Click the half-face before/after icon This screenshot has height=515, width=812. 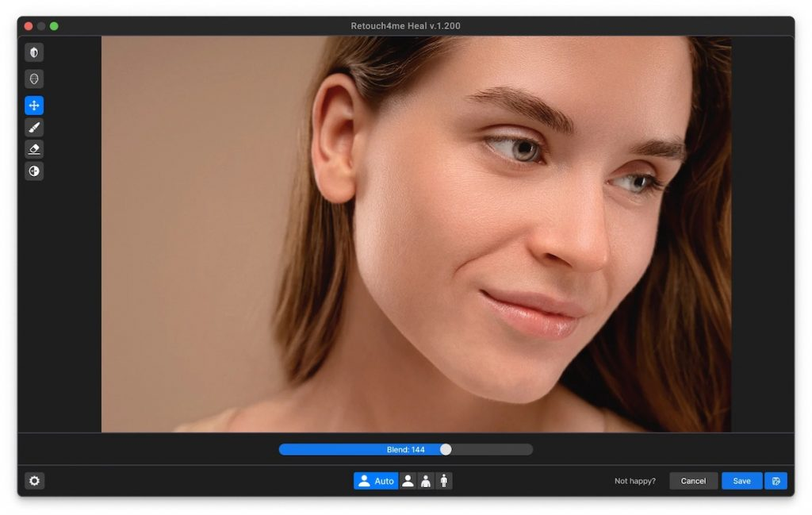(34, 52)
